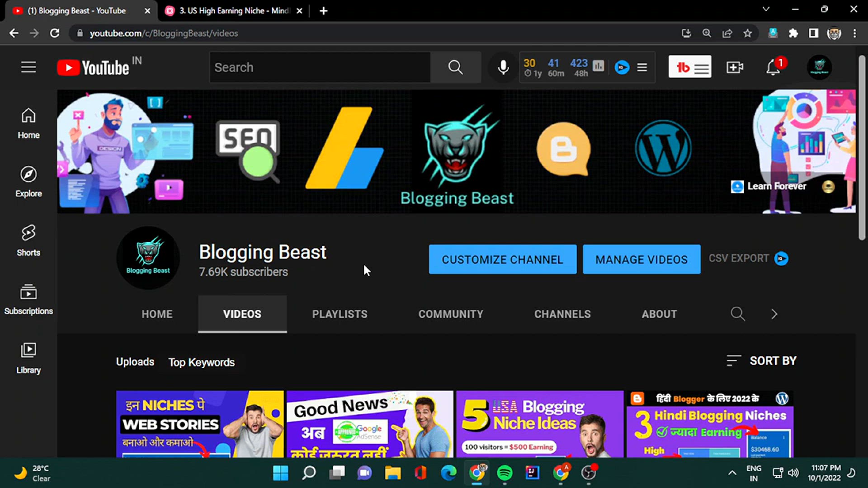Open Spotify from the taskbar
Image resolution: width=868 pixels, height=488 pixels.
[505, 473]
